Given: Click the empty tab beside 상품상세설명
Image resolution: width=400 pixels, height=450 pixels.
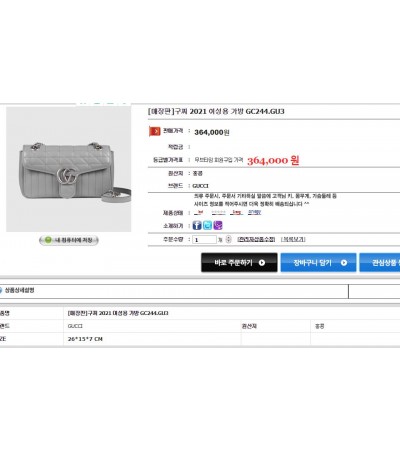Looking at the screenshot, I should point(374,291).
